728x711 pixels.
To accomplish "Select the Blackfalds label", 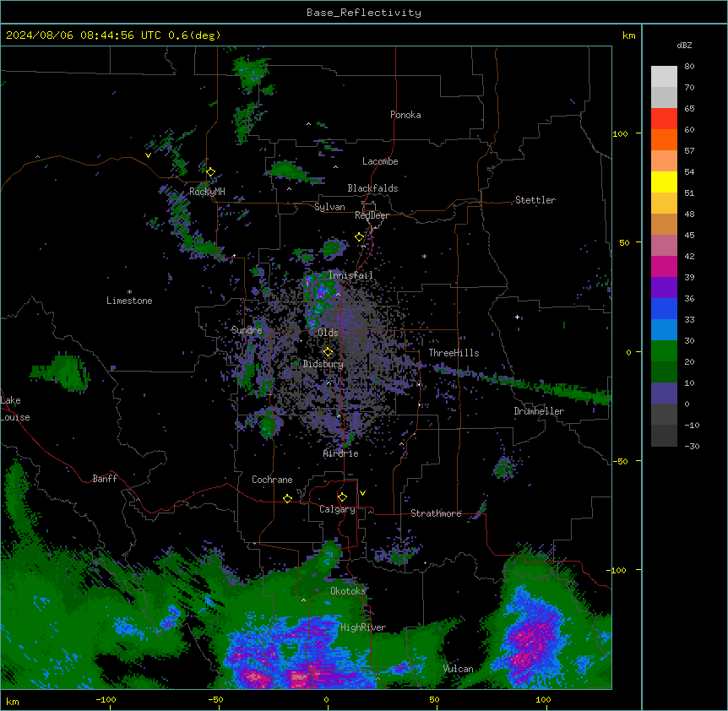I will tap(372, 188).
